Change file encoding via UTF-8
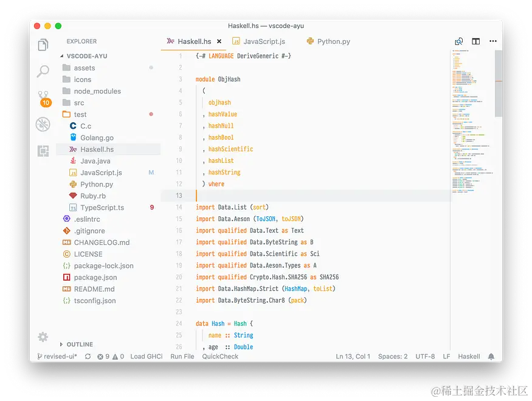 tap(425, 357)
